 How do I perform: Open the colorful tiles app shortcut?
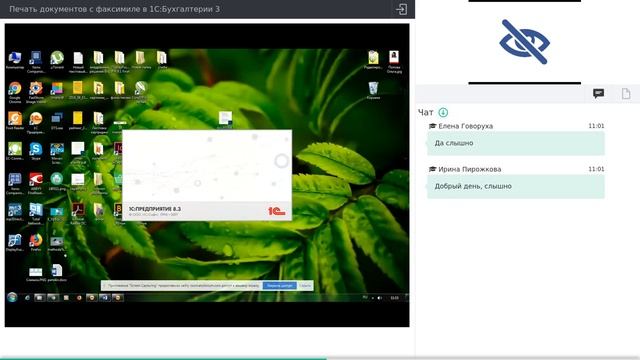[57, 90]
